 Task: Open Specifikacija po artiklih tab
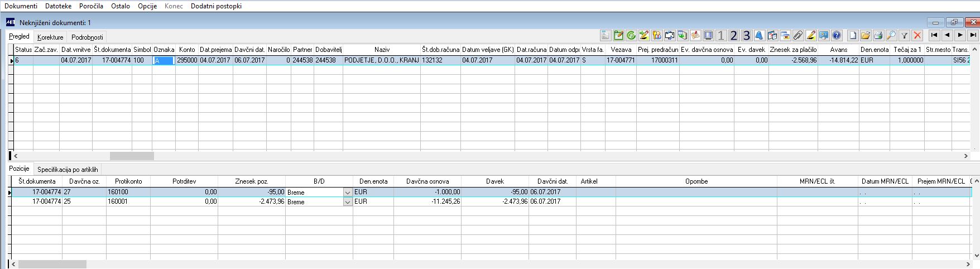pos(68,169)
